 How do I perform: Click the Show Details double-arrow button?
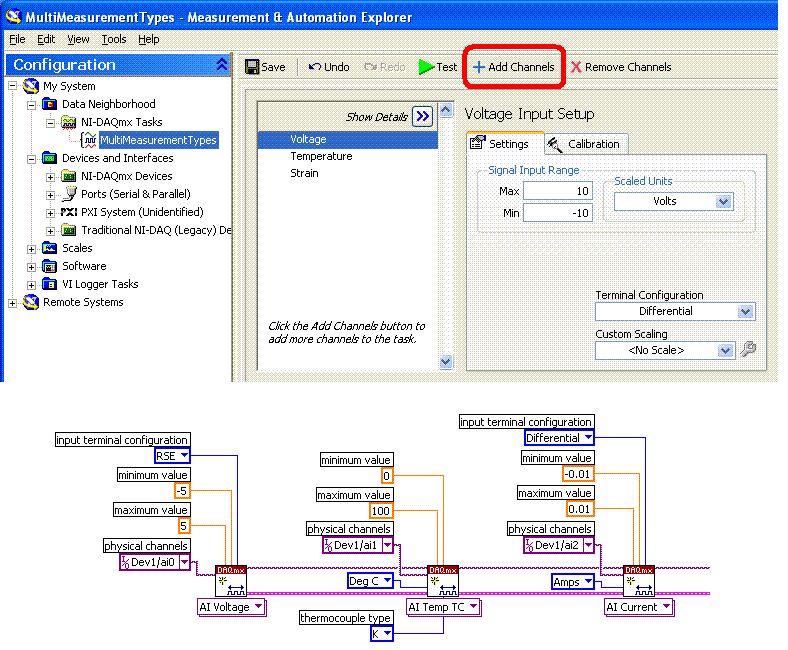point(423,117)
